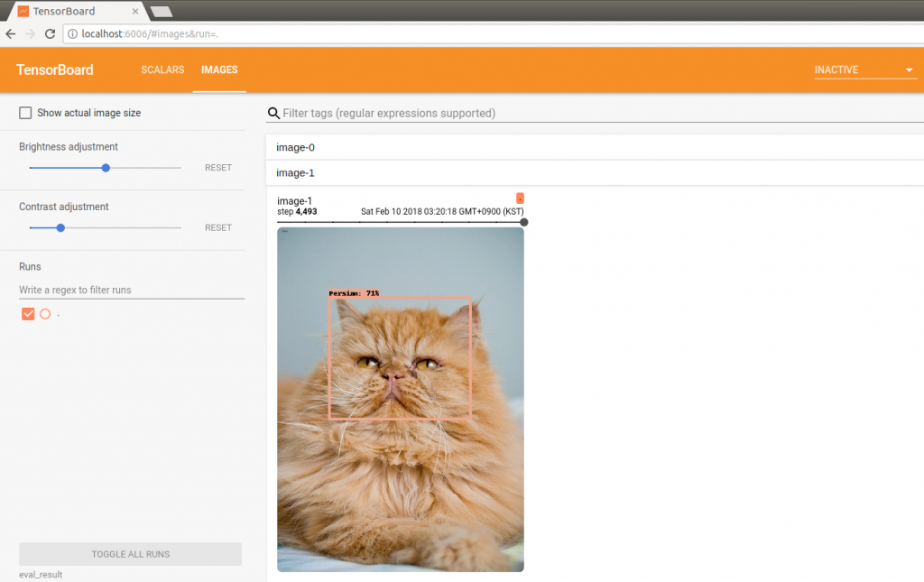924x582 pixels.
Task: Enable Show actual image size
Action: (x=25, y=113)
